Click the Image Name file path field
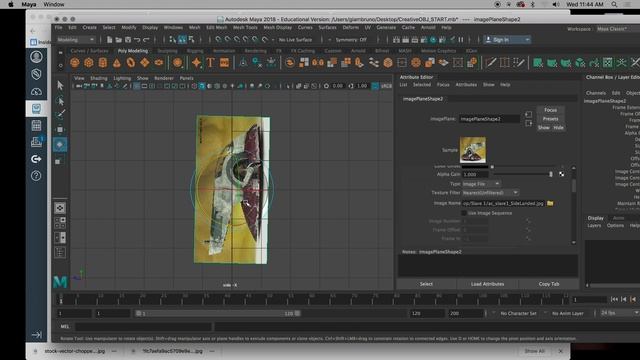The width and height of the screenshot is (640, 360). (503, 203)
